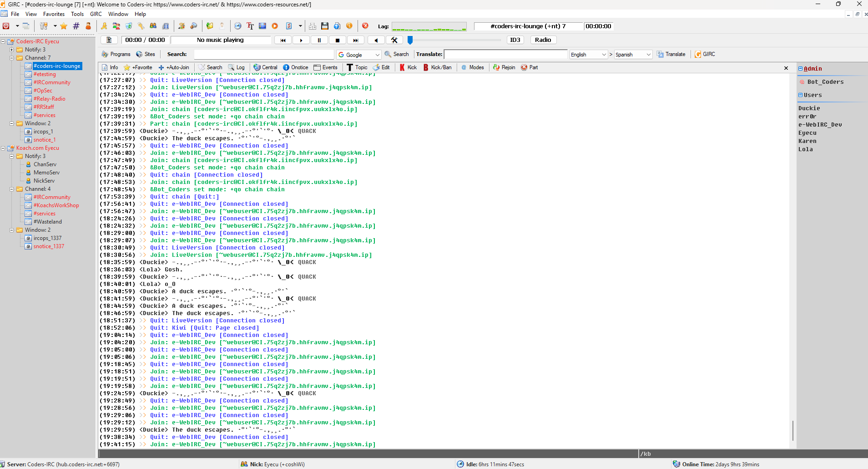This screenshot has height=469, width=868.
Task: Expand the Notify: 3 folder under Coders-IRC
Action: pos(11,50)
